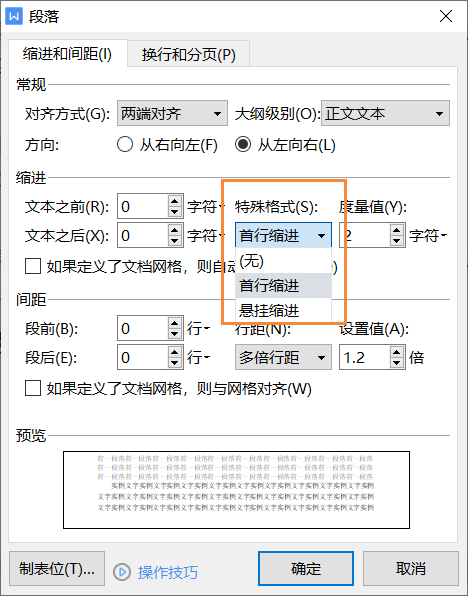468x596 pixels.
Task: Click the WPS Writer icon in title bar
Action: click(x=14, y=16)
